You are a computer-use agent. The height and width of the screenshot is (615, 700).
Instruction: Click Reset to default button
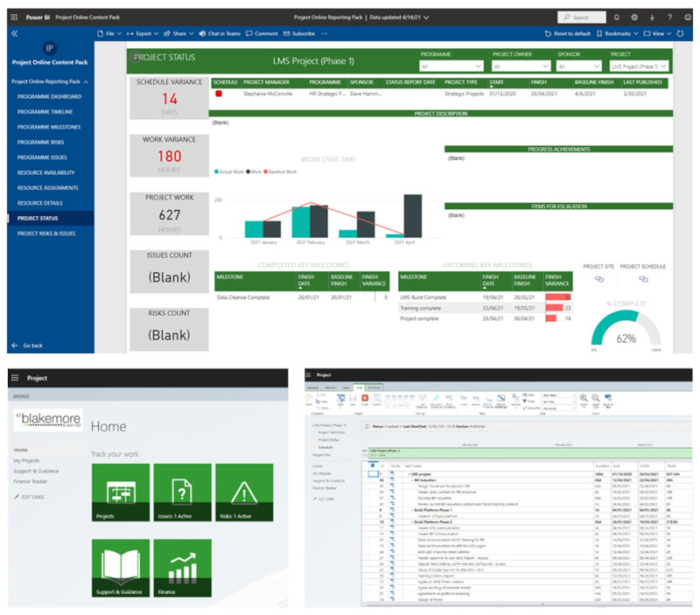tap(567, 33)
